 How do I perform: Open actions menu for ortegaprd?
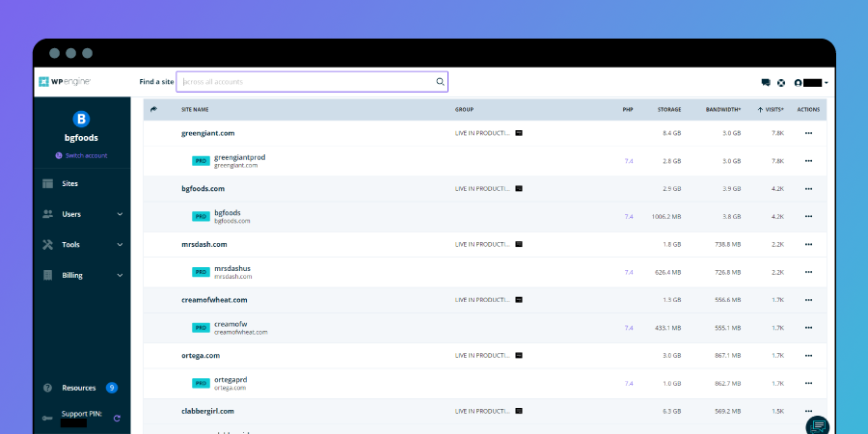tap(808, 383)
